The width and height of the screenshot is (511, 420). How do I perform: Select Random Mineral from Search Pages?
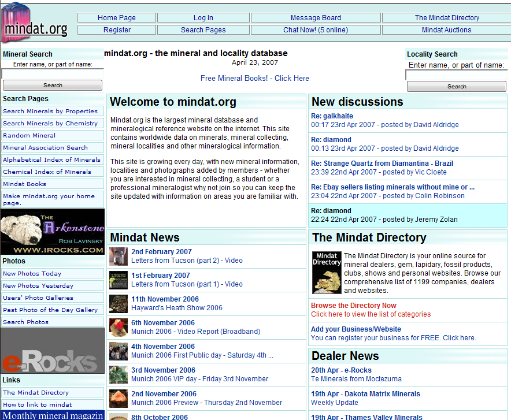[53, 135]
